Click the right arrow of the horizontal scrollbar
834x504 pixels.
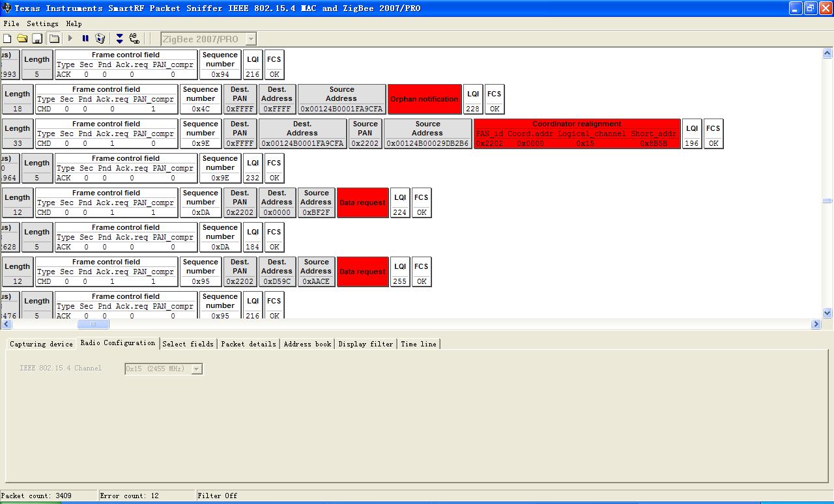(x=816, y=324)
